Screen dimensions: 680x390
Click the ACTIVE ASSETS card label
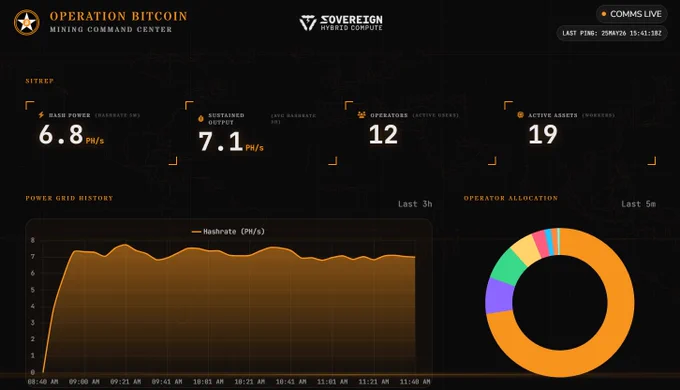[x=552, y=115]
